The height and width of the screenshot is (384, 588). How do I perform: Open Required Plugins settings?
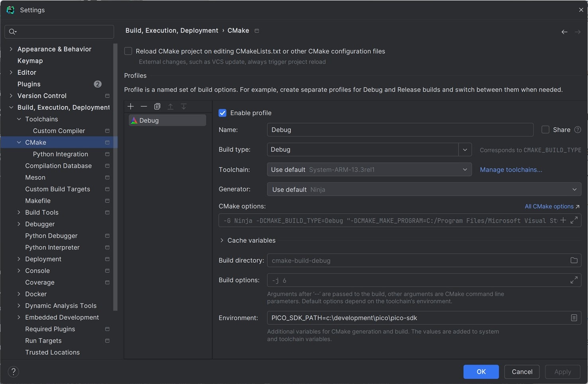[x=50, y=329]
